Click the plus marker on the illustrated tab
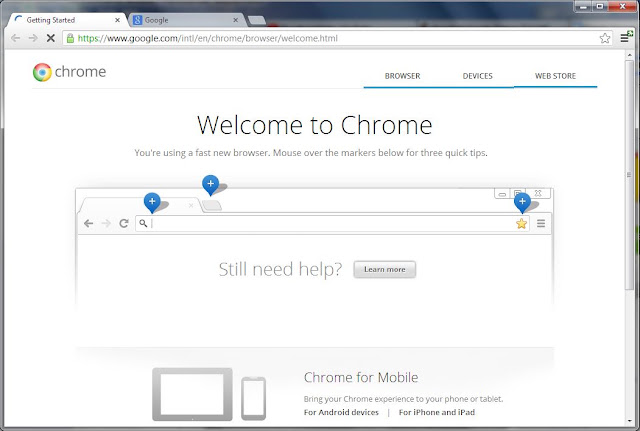Screen dimensions: 640x431 click(152, 202)
